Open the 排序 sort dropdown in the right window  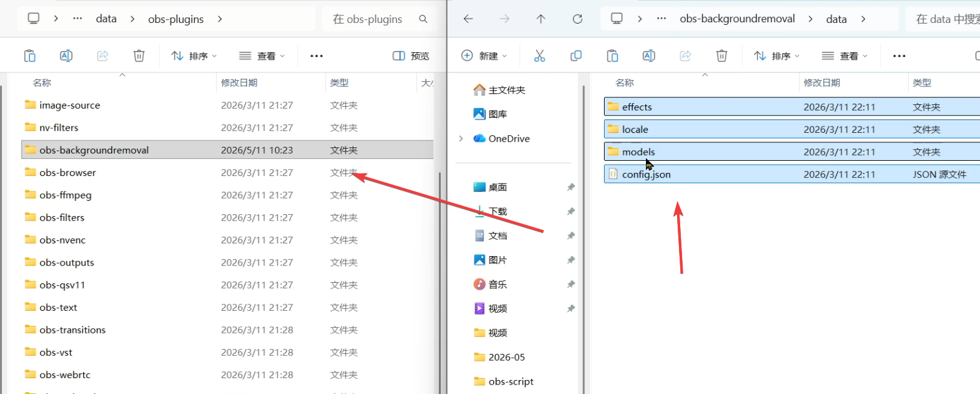[x=777, y=56]
